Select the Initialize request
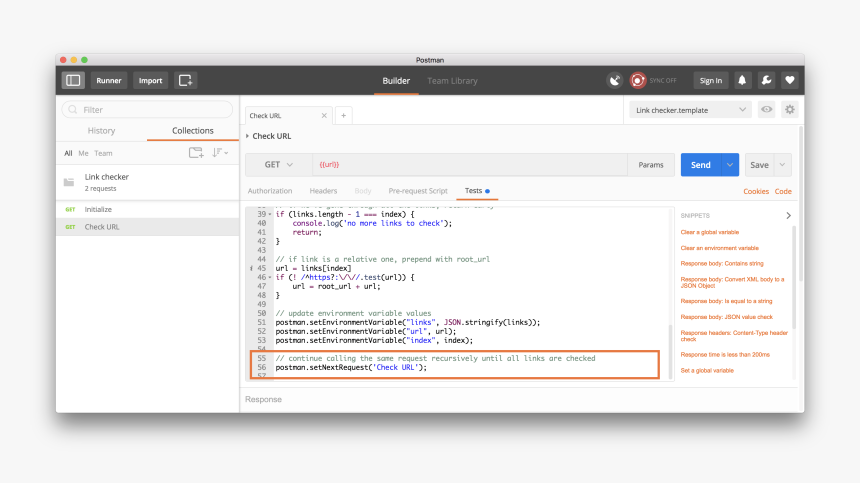This screenshot has height=483, width=860. pyautogui.click(x=148, y=209)
